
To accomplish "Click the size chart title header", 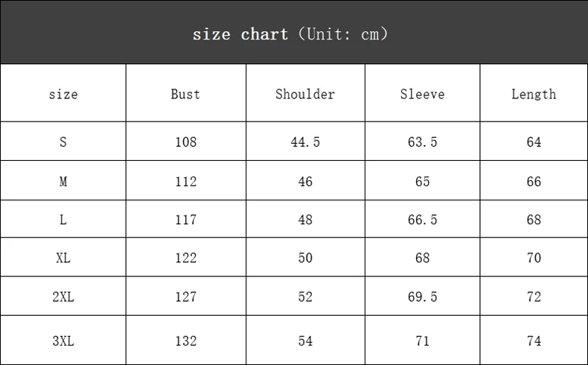I will [x=290, y=34].
